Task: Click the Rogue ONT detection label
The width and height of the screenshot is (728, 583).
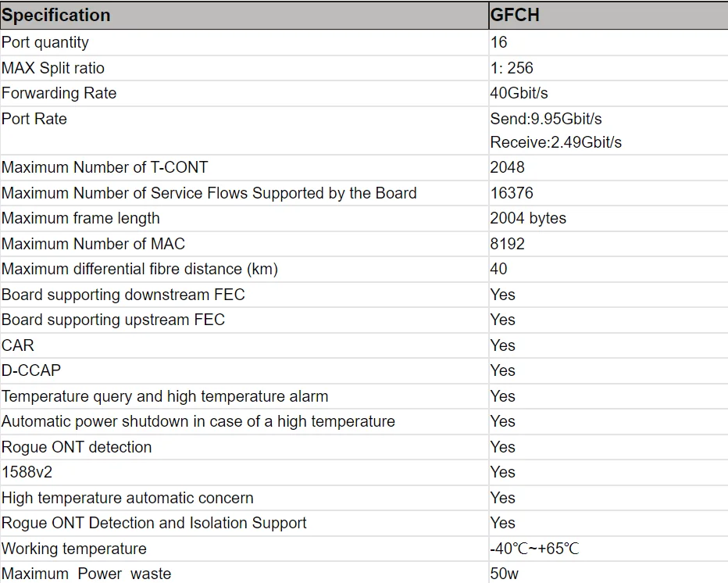Action: point(77,447)
